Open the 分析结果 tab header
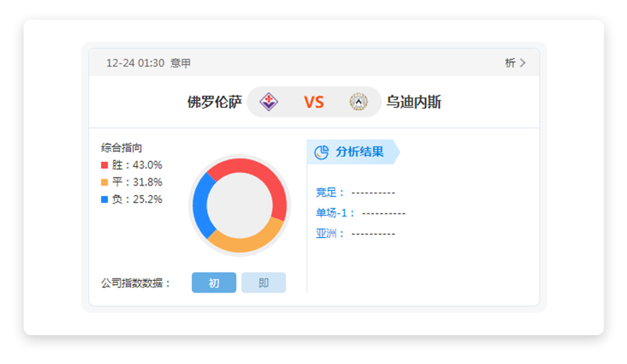Image resolution: width=627 pixels, height=364 pixels. [x=359, y=152]
